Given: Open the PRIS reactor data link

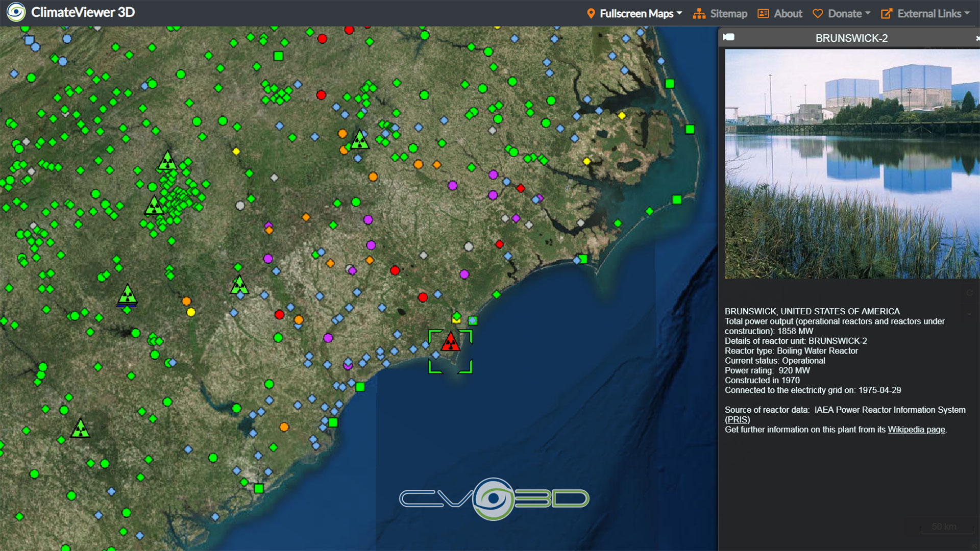Looking at the screenshot, I should tap(737, 419).
